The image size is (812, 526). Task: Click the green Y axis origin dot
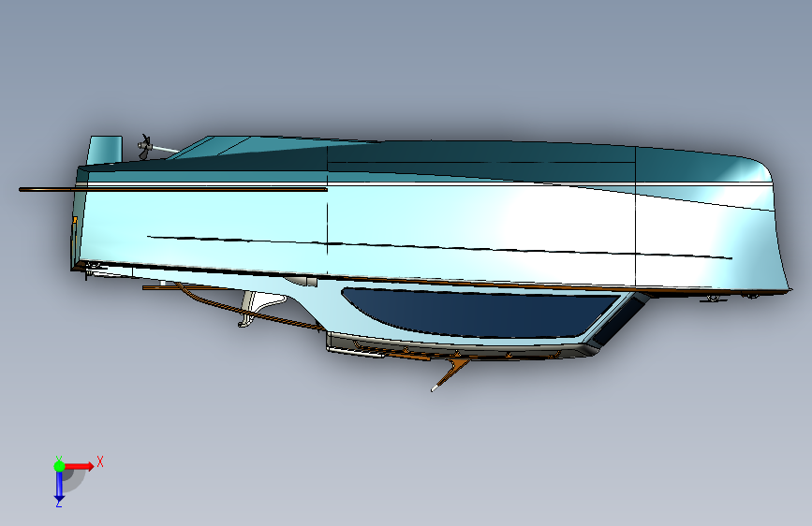(59, 466)
